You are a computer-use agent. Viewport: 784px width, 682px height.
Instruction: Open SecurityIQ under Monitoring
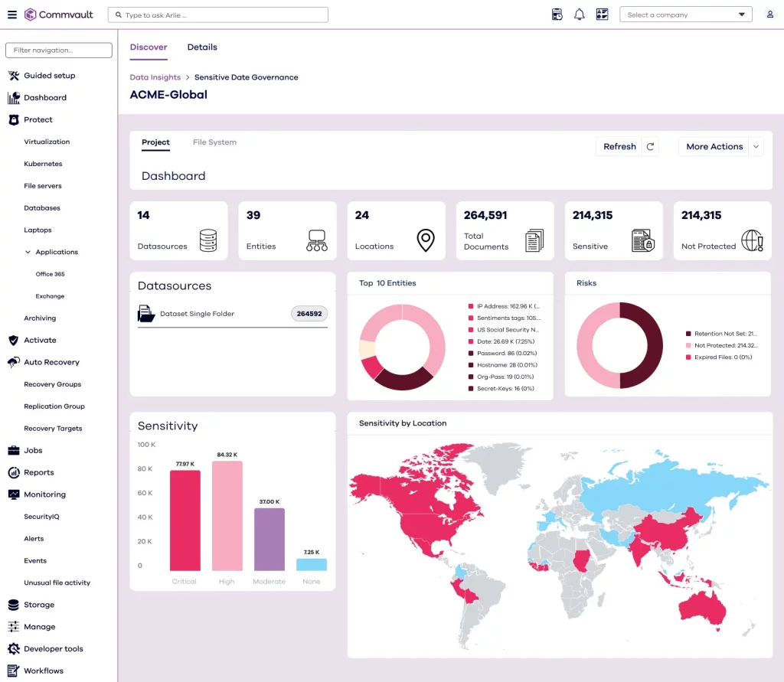click(41, 517)
